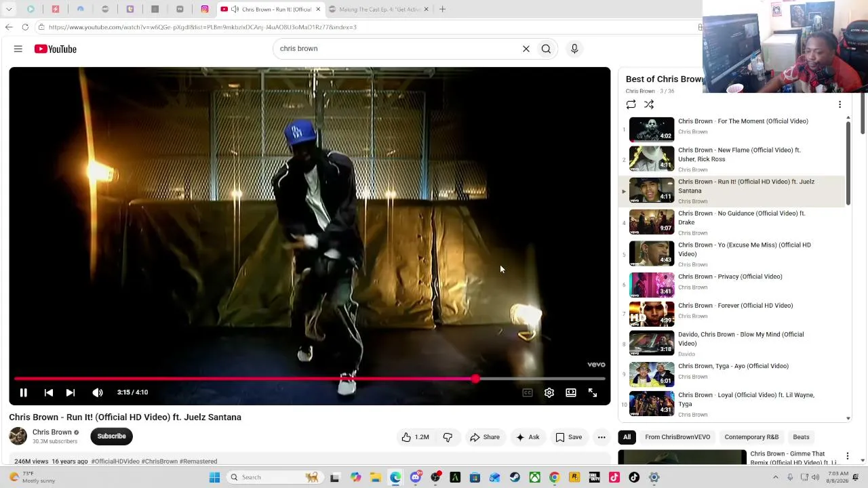Start voice search with microphone icon

tap(574, 49)
